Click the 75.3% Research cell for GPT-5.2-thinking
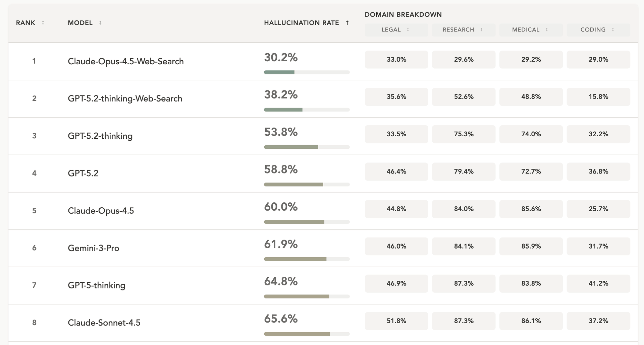Image resolution: width=644 pixels, height=345 pixels. point(464,134)
